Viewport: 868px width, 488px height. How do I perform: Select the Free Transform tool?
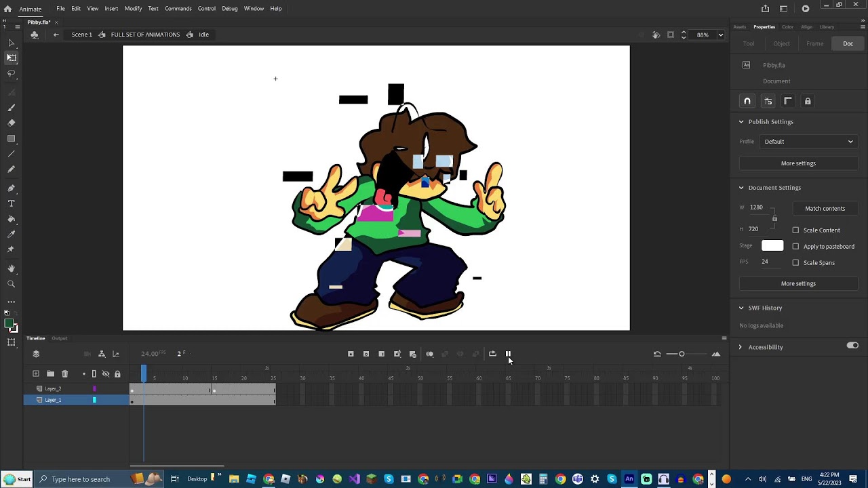tap(12, 58)
